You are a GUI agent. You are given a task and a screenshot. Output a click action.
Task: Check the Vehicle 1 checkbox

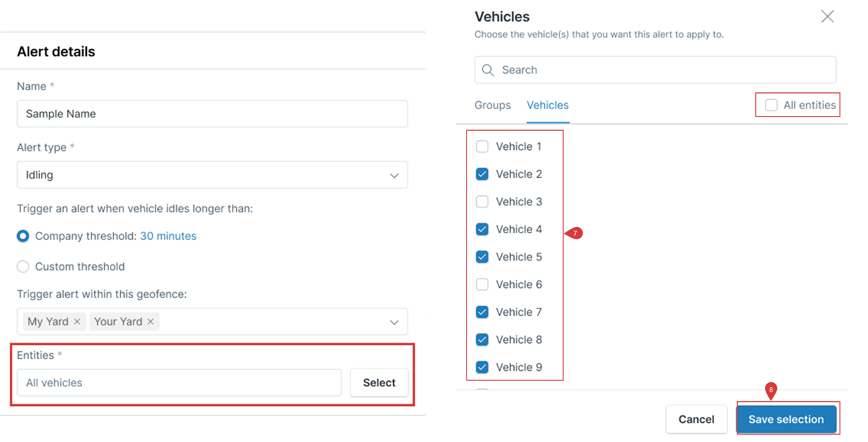[x=482, y=146]
